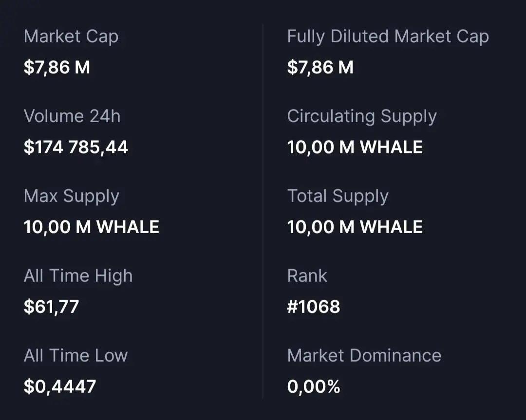
Task: Select the 10,00 M WHALE value under Circulating Supply
Action: coord(355,147)
